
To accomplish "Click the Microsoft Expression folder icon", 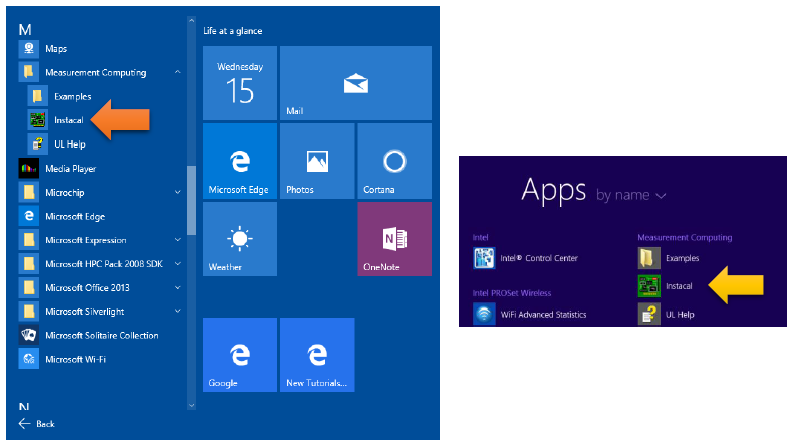I will pos(28,240).
